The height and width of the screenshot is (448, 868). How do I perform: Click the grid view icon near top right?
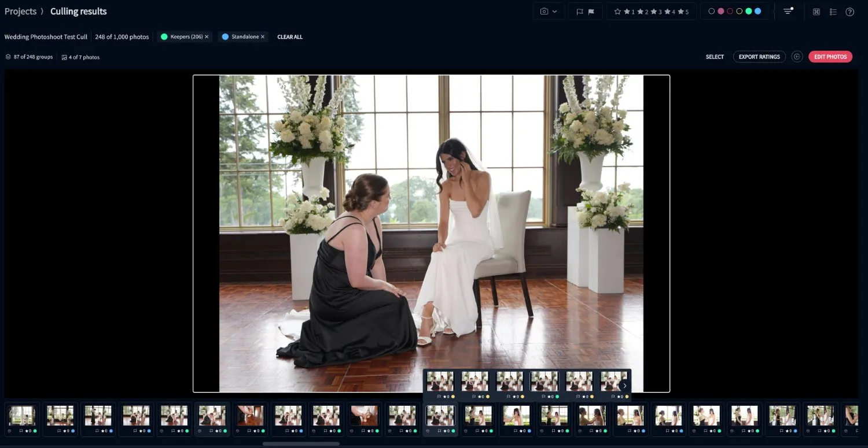tap(816, 11)
